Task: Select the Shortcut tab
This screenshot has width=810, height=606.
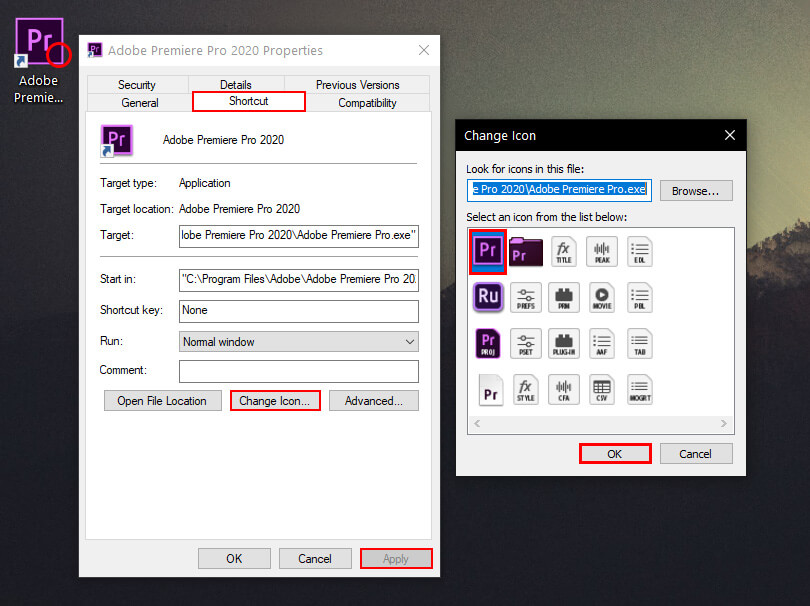Action: click(248, 101)
